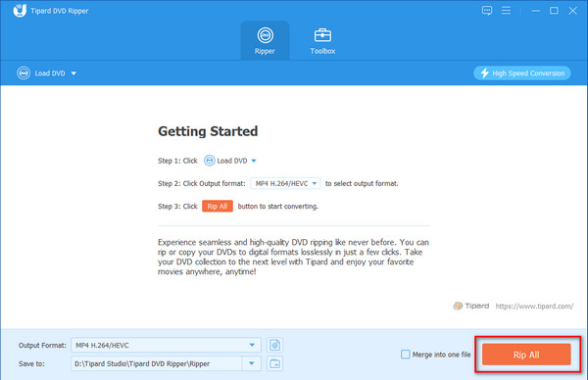
Task: Expand the Save to path dropdown arrow
Action: point(252,363)
